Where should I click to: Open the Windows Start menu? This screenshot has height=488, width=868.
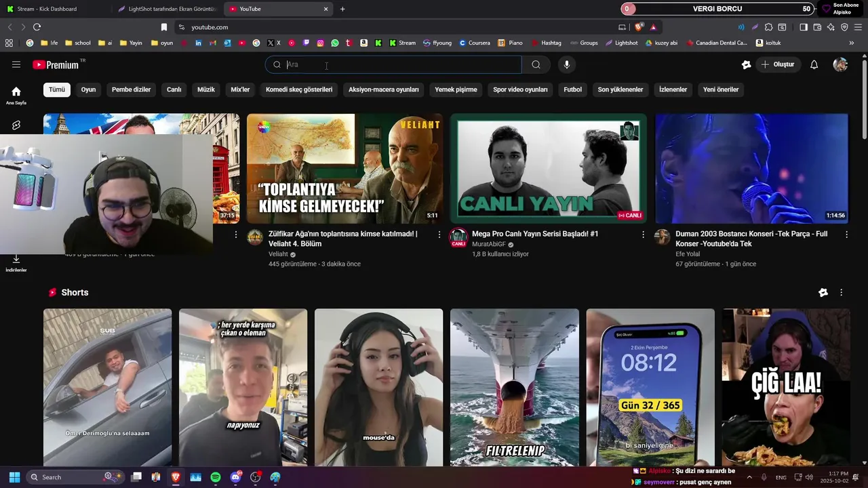(x=14, y=477)
